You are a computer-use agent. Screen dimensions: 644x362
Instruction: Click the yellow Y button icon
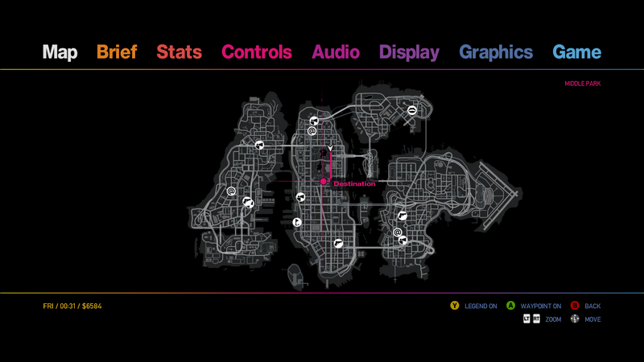454,306
